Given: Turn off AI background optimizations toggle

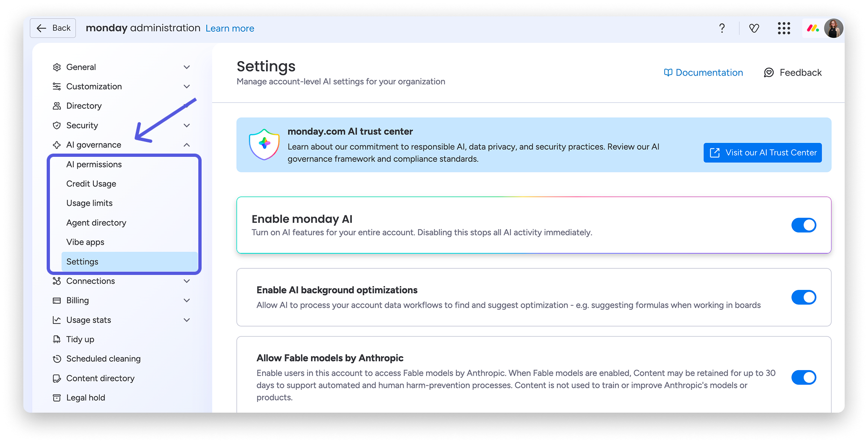Looking at the screenshot, I should 804,297.
